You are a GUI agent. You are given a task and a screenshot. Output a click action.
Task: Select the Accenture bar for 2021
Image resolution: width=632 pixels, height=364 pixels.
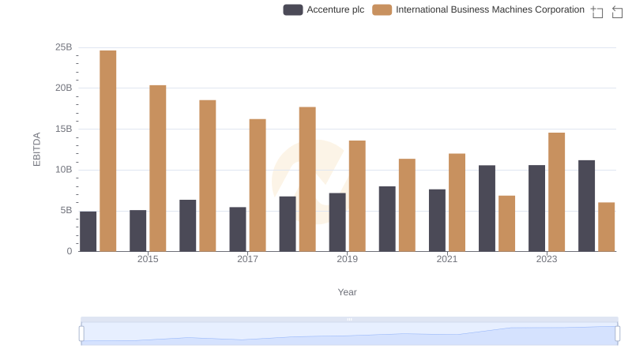438,220
